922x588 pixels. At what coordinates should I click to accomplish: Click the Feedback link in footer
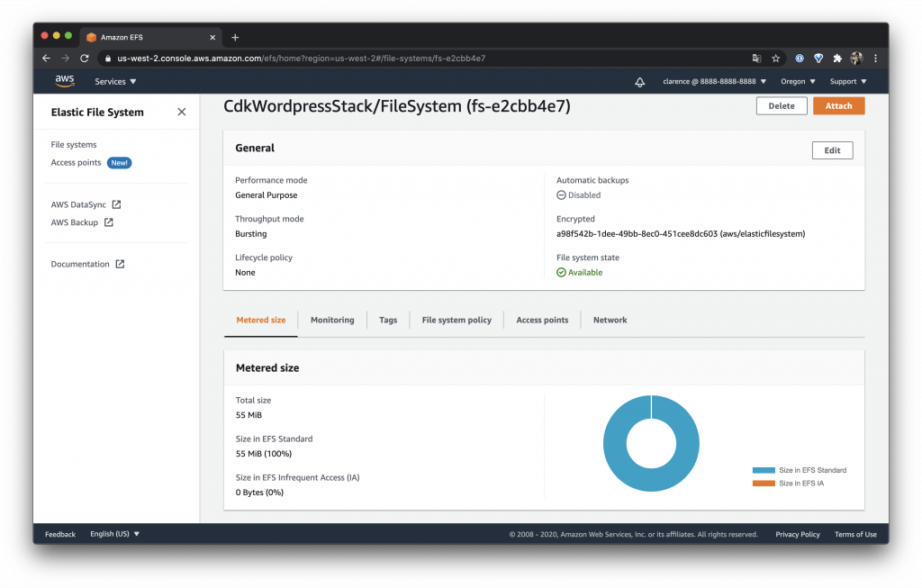coord(60,535)
